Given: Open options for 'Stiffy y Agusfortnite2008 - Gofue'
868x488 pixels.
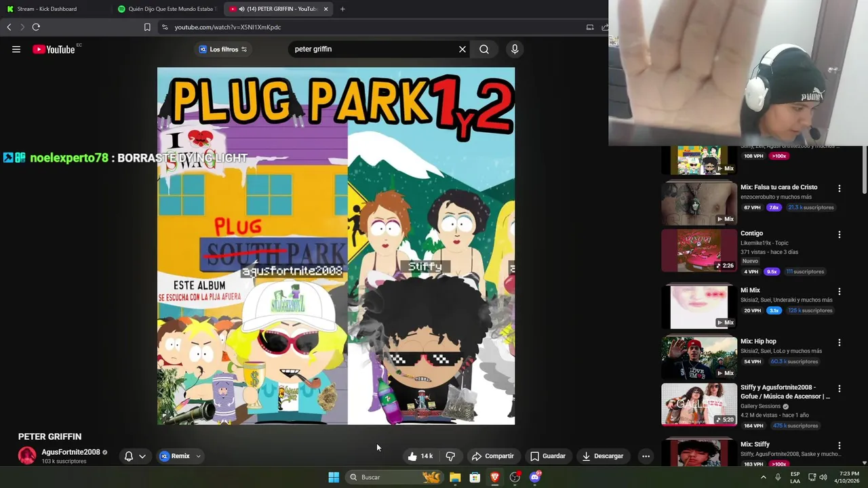Looking at the screenshot, I should [840, 389].
